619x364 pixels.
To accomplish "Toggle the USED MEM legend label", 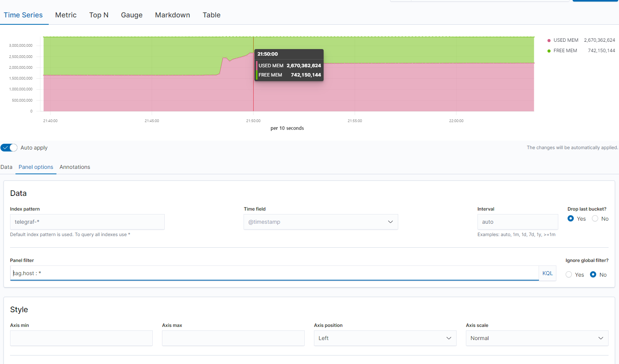I will pos(566,40).
